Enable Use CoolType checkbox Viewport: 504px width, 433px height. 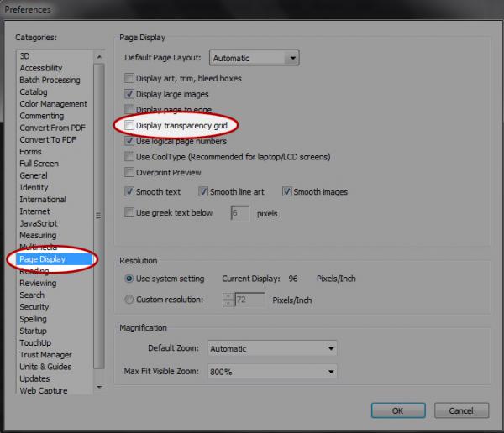pos(129,156)
